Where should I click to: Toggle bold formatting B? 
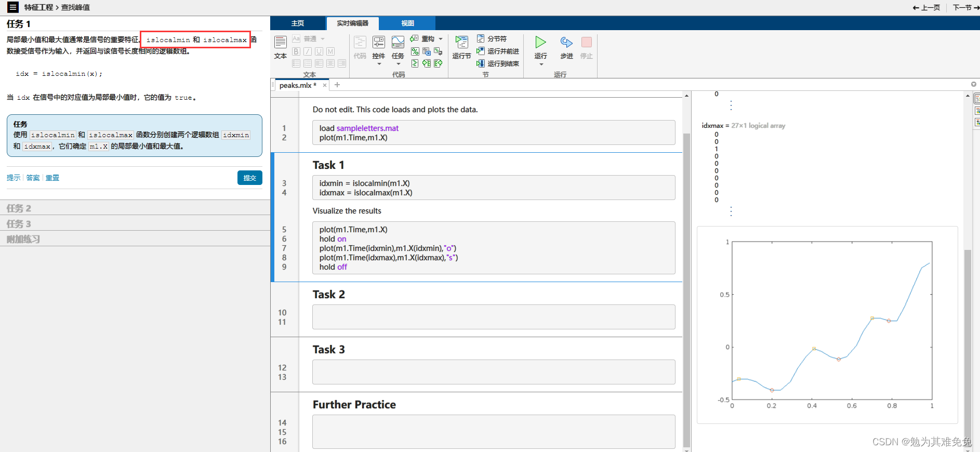pyautogui.click(x=296, y=51)
